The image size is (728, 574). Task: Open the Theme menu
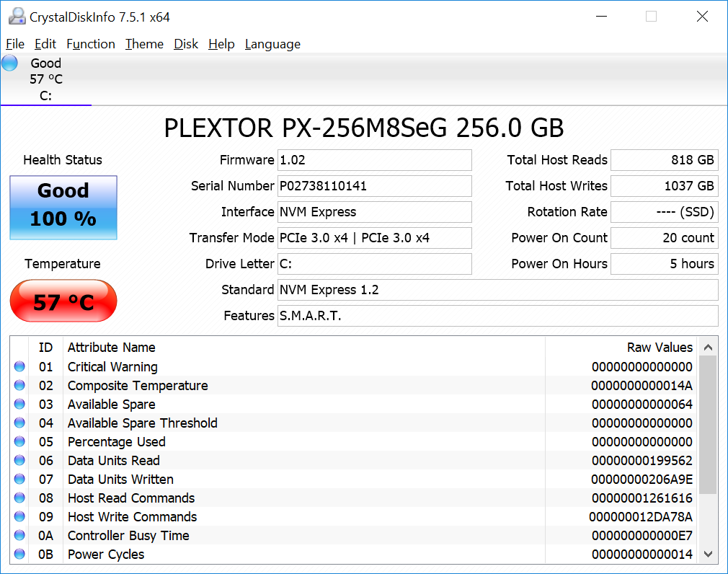(x=144, y=44)
